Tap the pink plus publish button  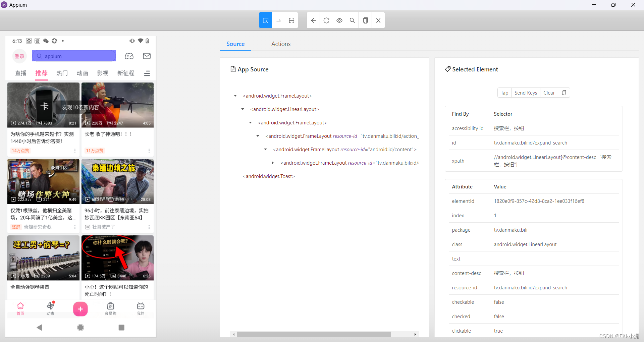tap(80, 309)
